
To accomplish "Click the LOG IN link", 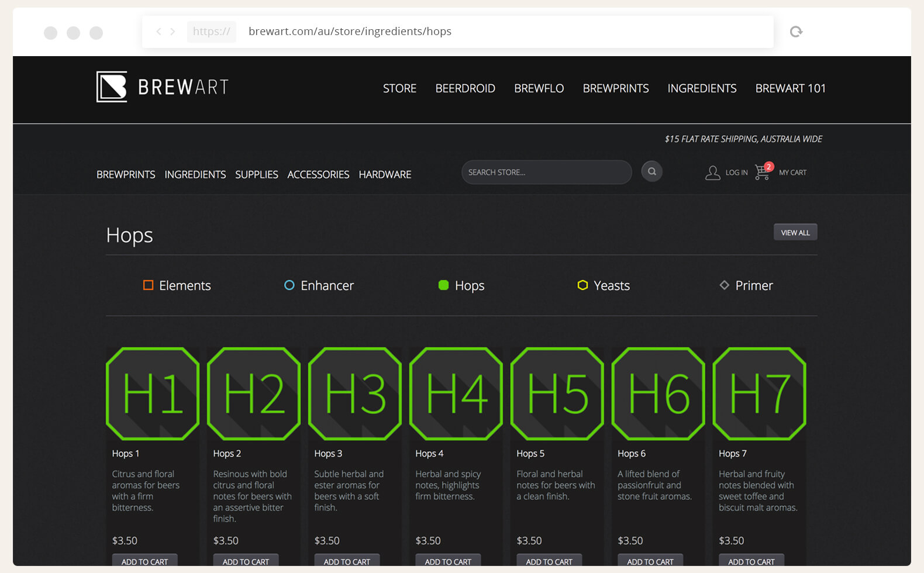I will 736,172.
